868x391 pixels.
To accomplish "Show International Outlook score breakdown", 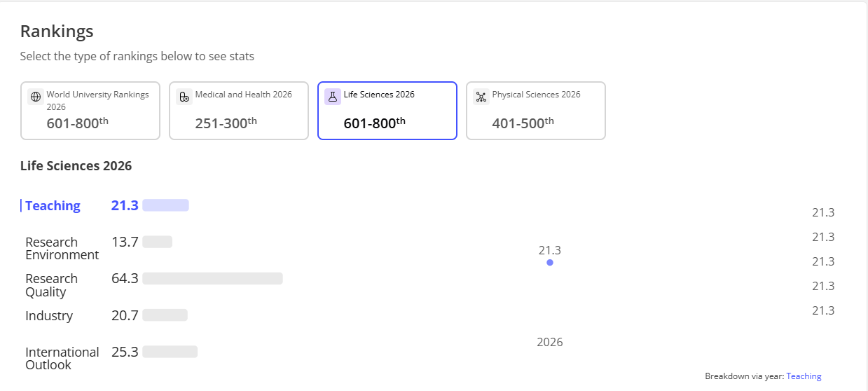I will (62, 358).
